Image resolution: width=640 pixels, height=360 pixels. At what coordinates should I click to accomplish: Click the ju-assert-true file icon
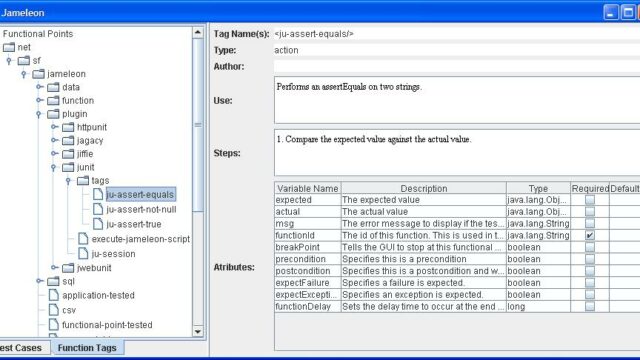click(98, 224)
